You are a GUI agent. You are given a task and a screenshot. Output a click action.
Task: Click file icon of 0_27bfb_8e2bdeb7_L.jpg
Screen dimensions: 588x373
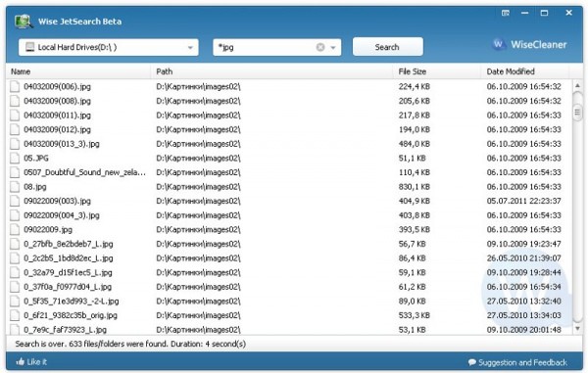click(15, 244)
